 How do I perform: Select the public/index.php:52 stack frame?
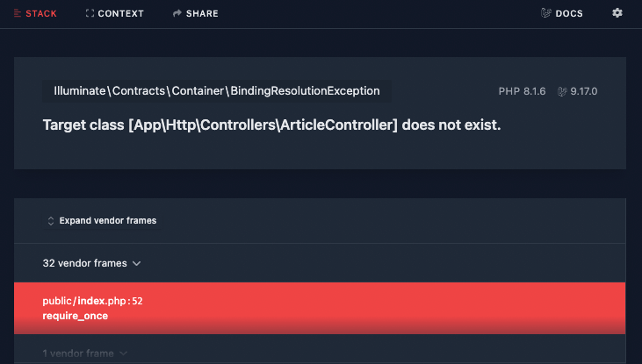320,309
